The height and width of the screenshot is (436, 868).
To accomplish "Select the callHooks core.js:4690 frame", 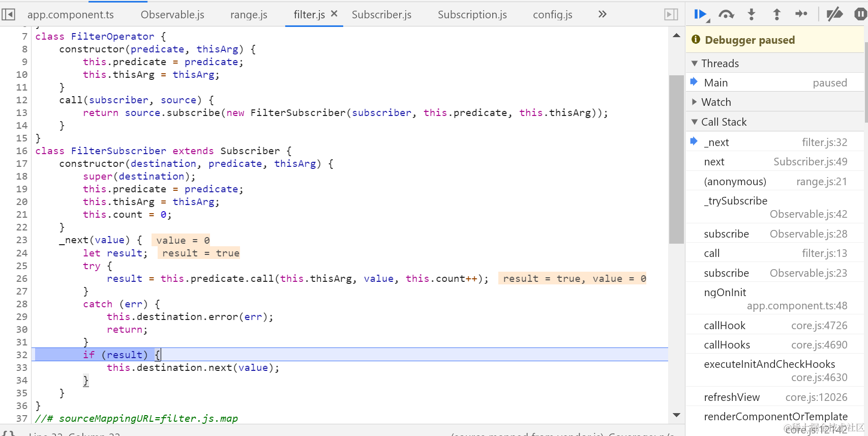I will point(775,344).
